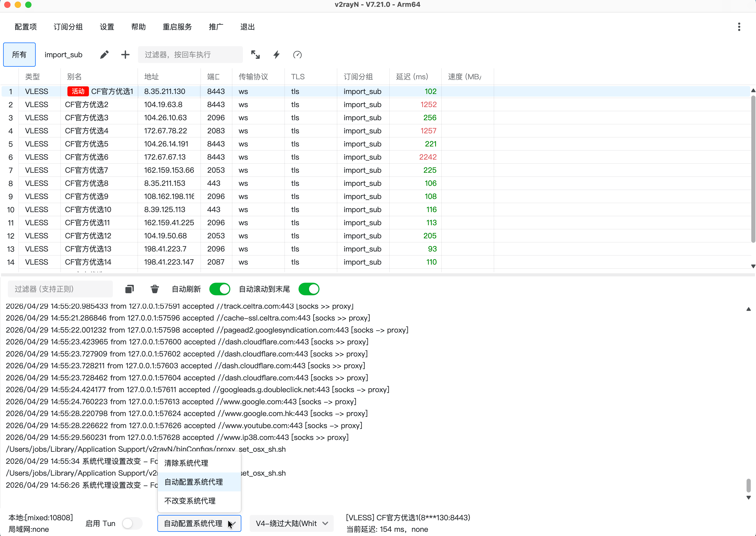Select the CF官方优选1 active server row

(376, 91)
